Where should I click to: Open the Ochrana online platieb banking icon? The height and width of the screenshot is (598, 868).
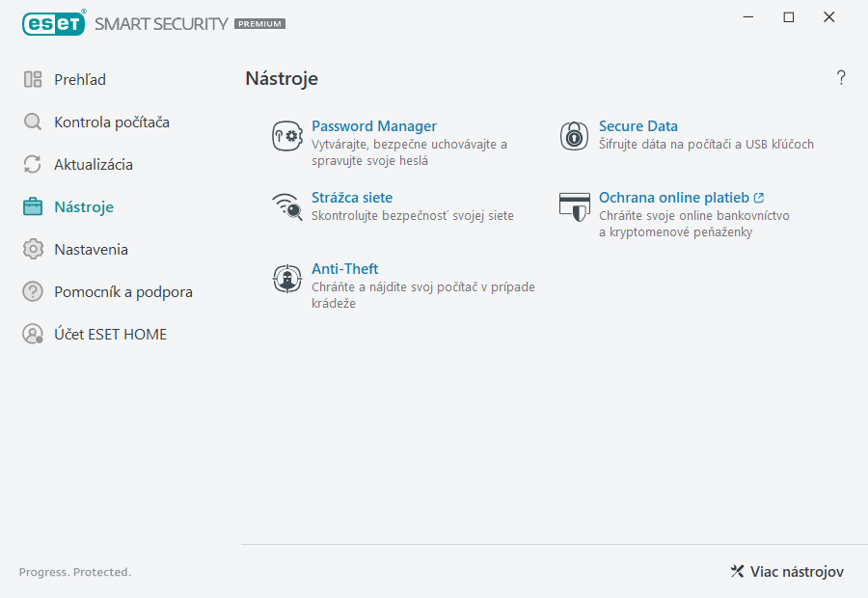(x=574, y=207)
